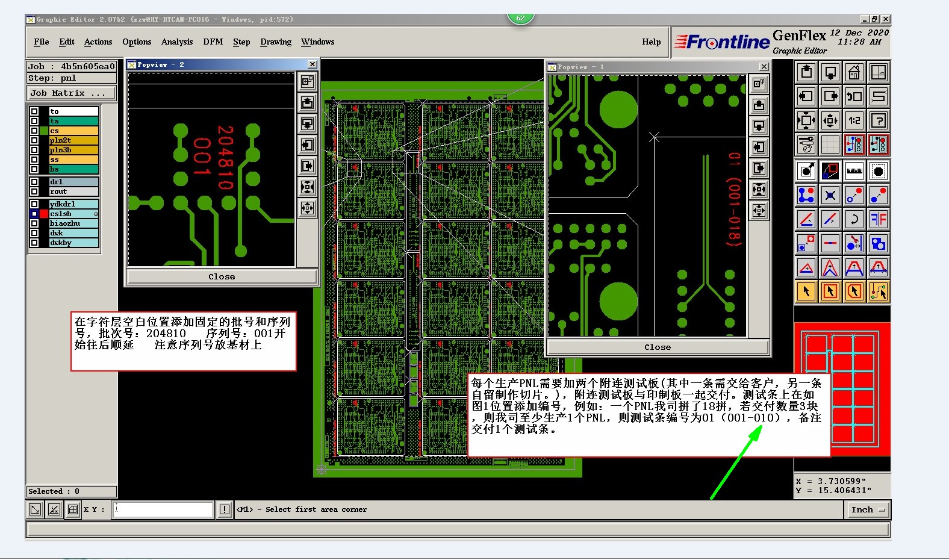Expand the small marker on cslsh layer
949x560 pixels.
tap(96, 214)
